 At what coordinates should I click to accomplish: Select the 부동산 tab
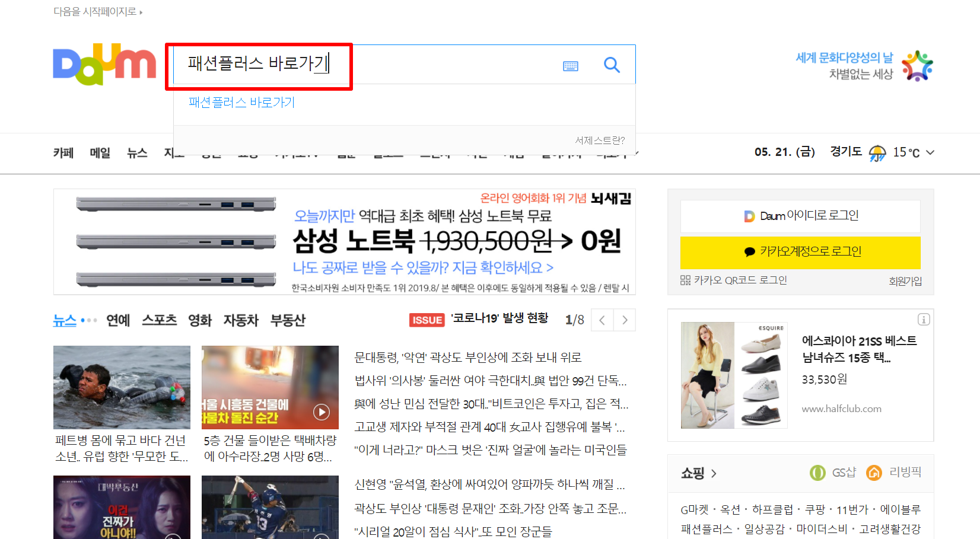pos(288,320)
